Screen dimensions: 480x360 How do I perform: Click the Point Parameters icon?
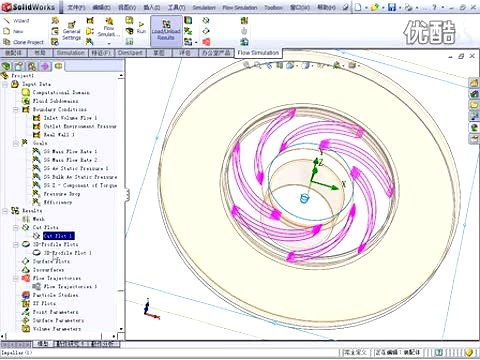tap(26, 312)
